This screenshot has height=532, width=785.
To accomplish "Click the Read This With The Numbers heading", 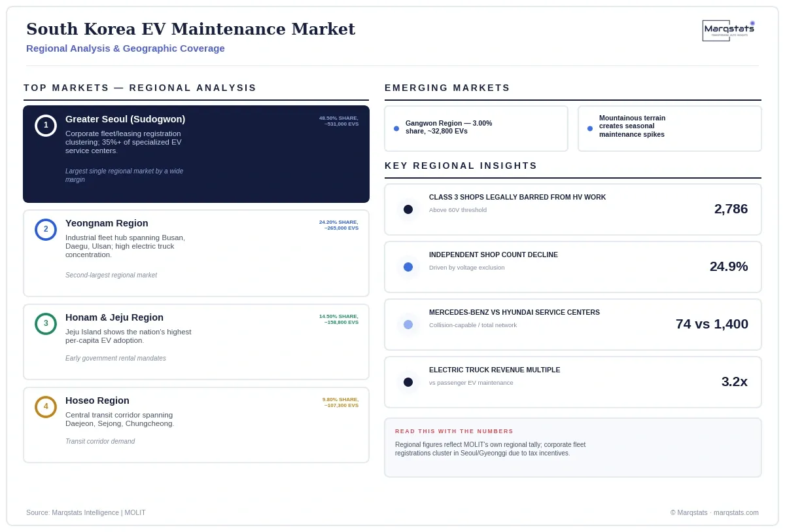I will point(454,431).
